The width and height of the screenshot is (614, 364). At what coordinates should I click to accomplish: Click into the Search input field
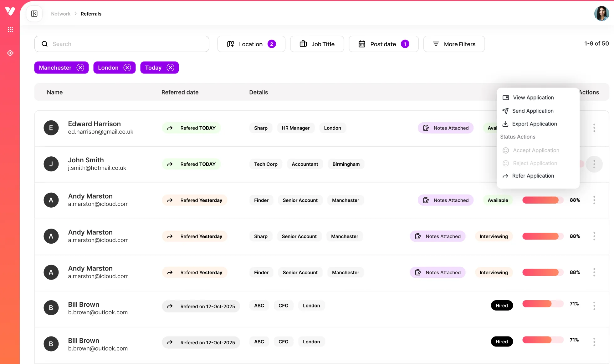pos(125,44)
